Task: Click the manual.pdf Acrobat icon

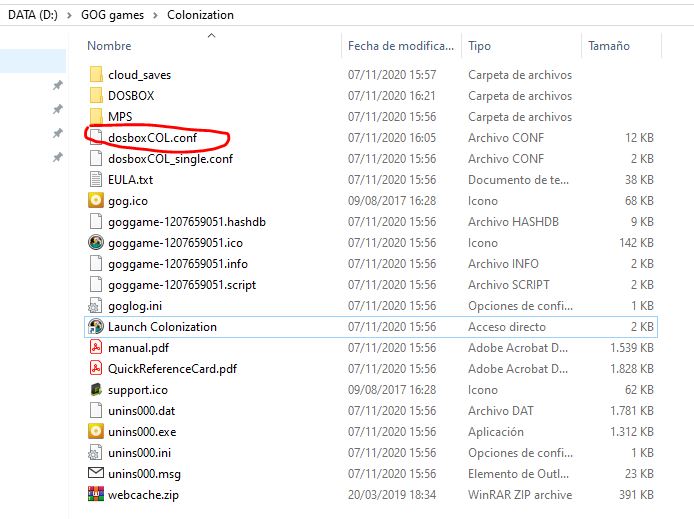Action: click(96, 348)
